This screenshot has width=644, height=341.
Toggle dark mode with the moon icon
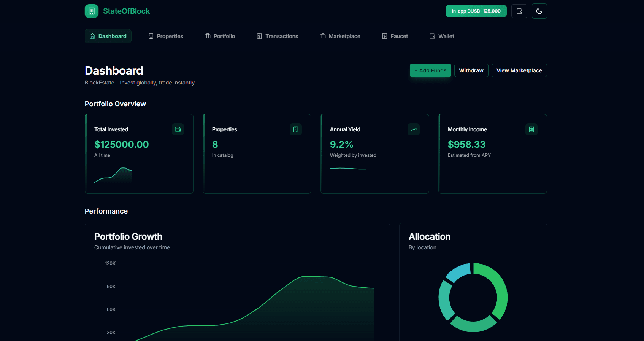pyautogui.click(x=539, y=11)
